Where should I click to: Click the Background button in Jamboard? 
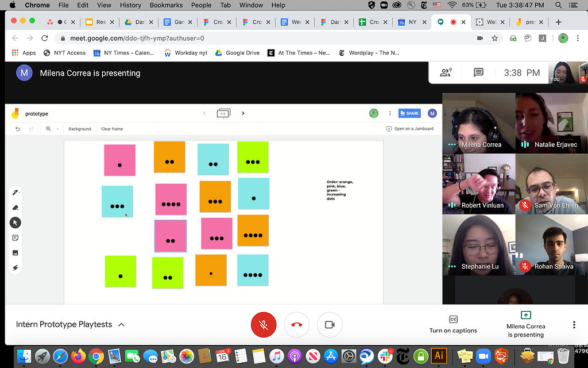pyautogui.click(x=79, y=129)
